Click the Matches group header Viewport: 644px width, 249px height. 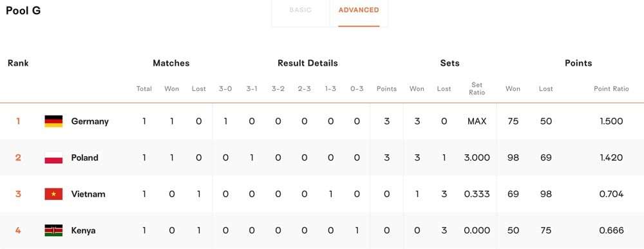click(171, 63)
